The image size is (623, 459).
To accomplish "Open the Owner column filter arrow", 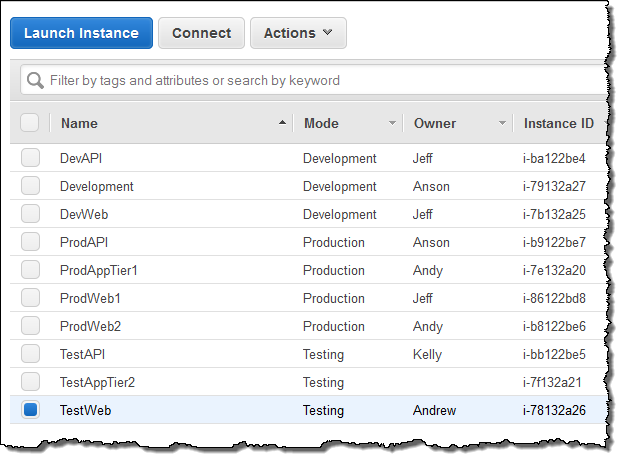I will tap(502, 124).
